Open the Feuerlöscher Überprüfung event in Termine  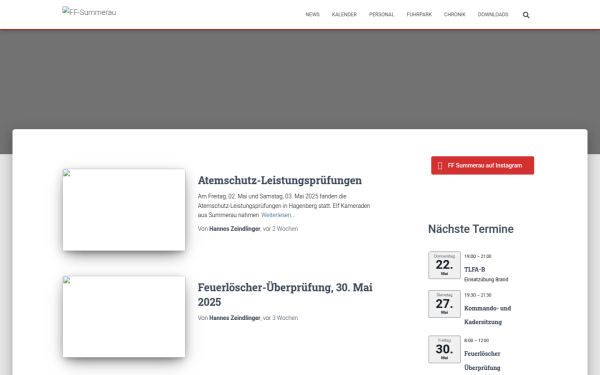(482, 360)
